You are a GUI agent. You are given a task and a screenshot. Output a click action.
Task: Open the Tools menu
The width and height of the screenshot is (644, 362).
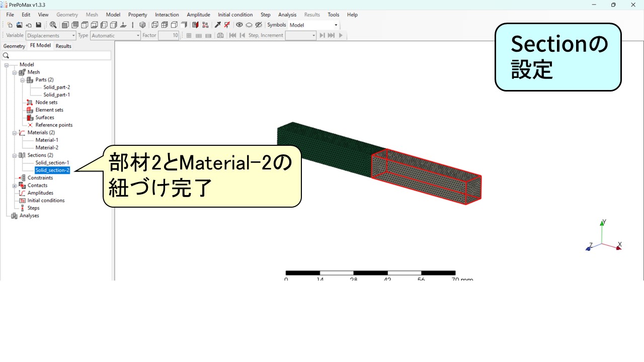pos(334,15)
